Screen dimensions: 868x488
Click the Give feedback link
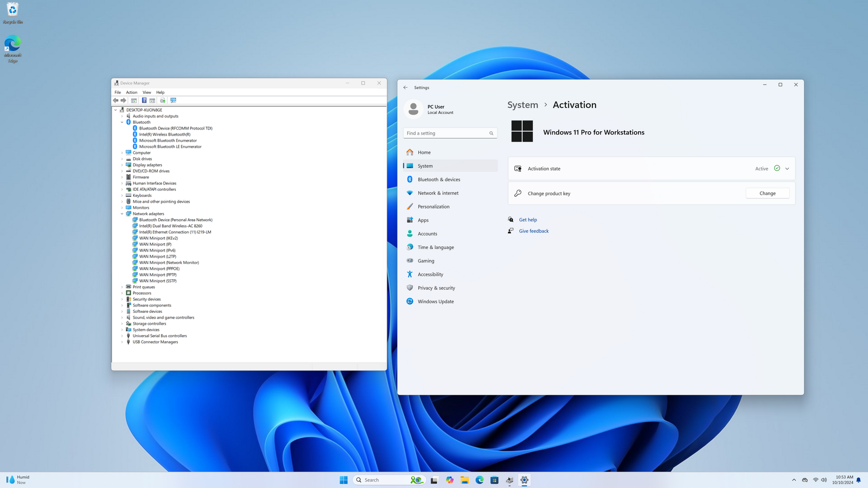coord(534,231)
